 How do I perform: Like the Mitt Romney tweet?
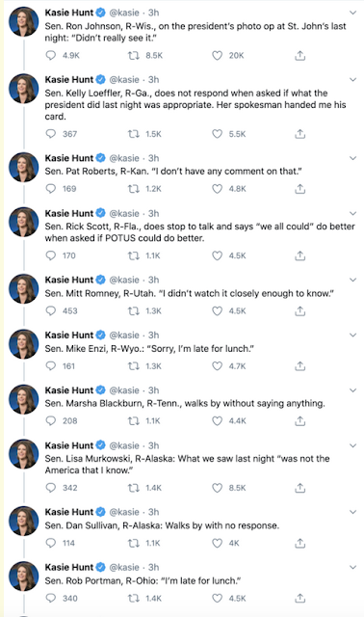[x=217, y=310]
